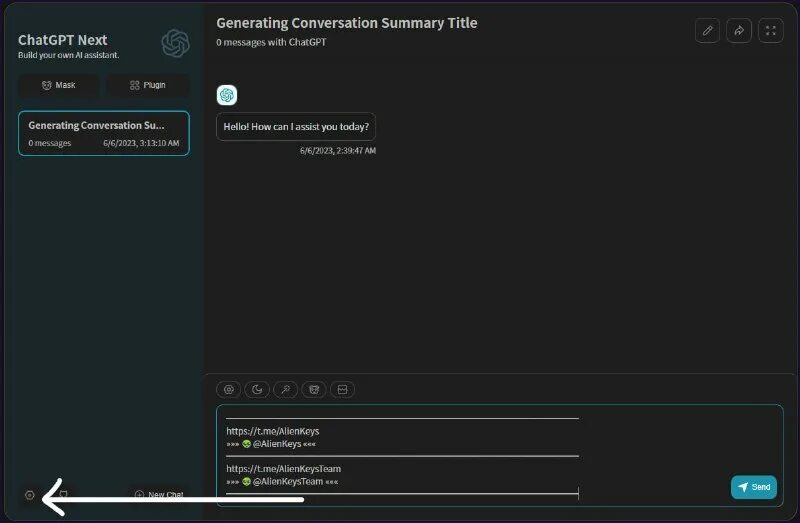This screenshot has height=523, width=800.
Task: Click the https://t.me/AlienKeysTeam text in input
Action: (284, 469)
